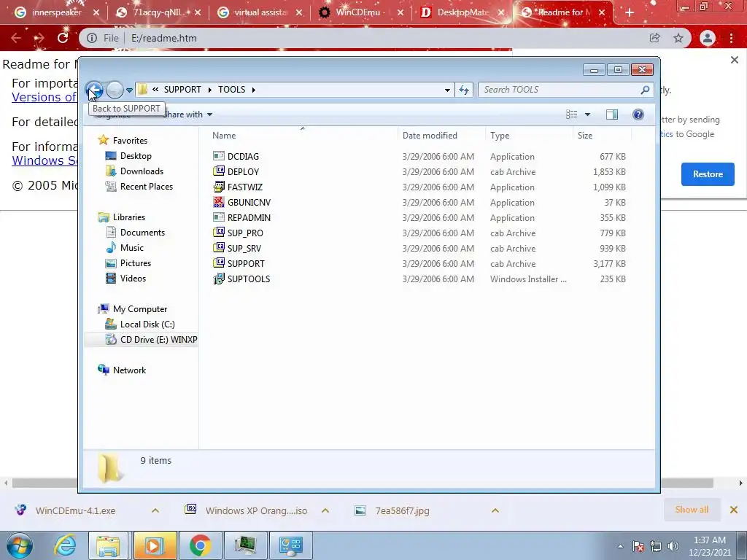Select the DEPLOY cab archive
The width and height of the screenshot is (747, 560).
[x=243, y=172]
